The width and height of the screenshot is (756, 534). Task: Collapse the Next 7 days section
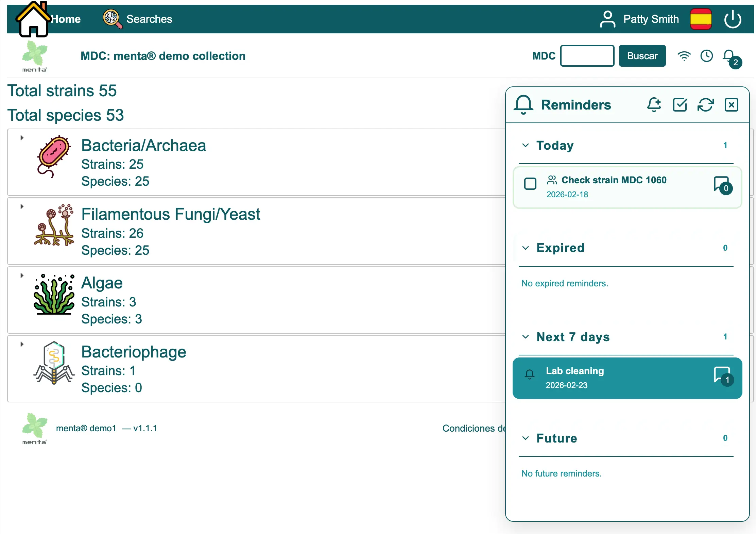click(526, 337)
